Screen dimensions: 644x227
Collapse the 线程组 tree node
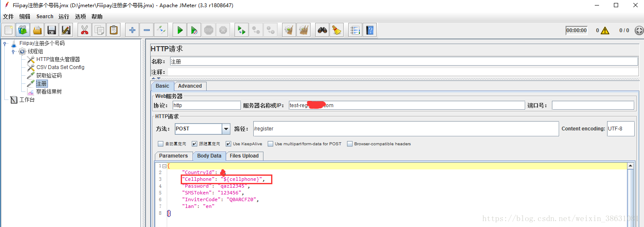tap(13, 51)
